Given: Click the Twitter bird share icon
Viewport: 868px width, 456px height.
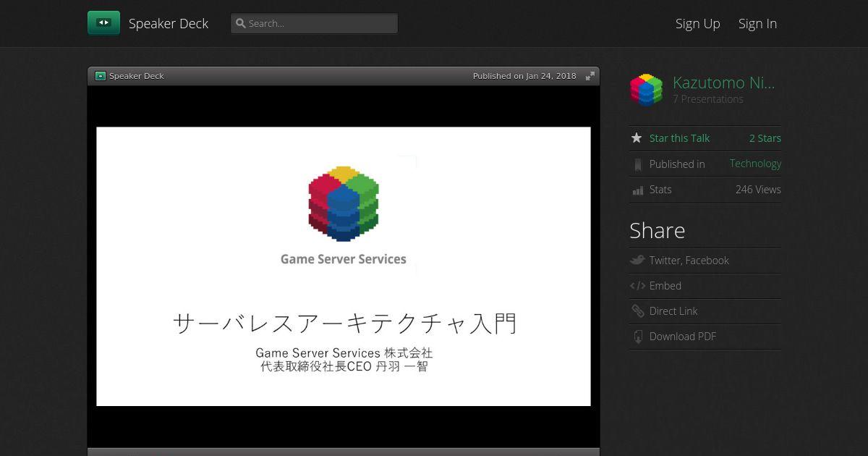Looking at the screenshot, I should tap(637, 261).
